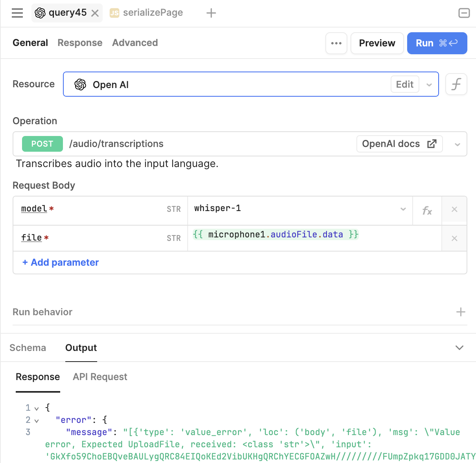This screenshot has width=476, height=463.
Task: Open the whisper-1 model dropdown
Action: point(403,209)
